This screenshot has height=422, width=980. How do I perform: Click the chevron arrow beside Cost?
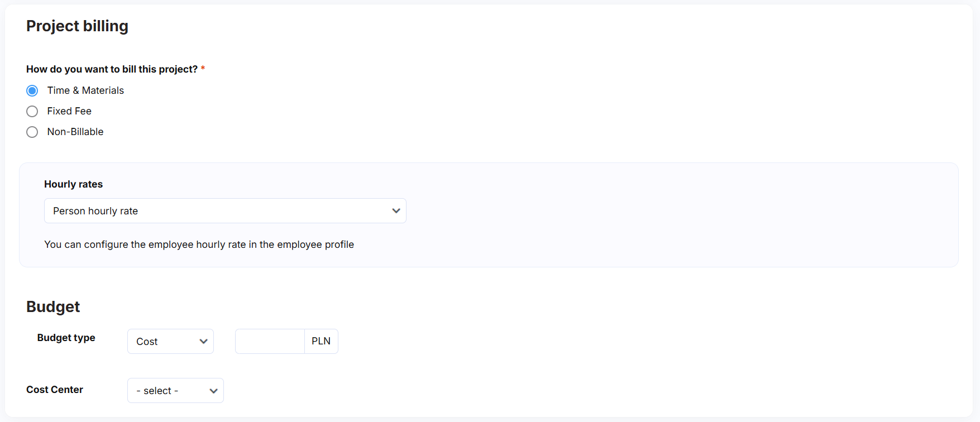pos(203,342)
